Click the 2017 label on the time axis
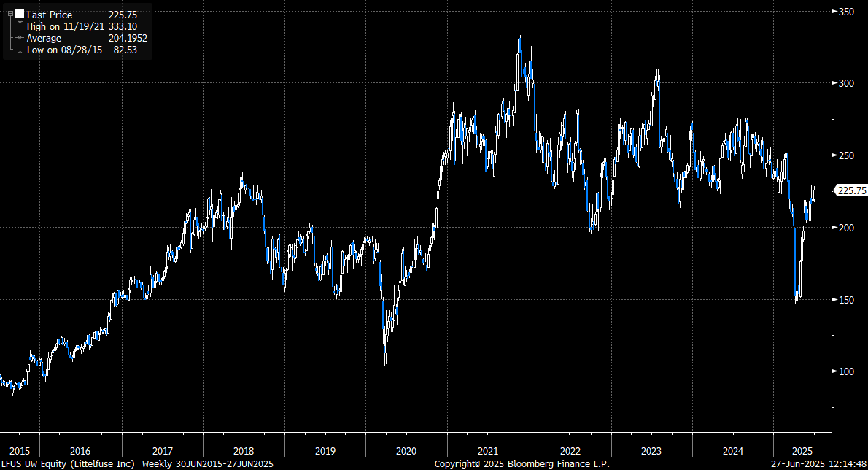 (x=162, y=451)
